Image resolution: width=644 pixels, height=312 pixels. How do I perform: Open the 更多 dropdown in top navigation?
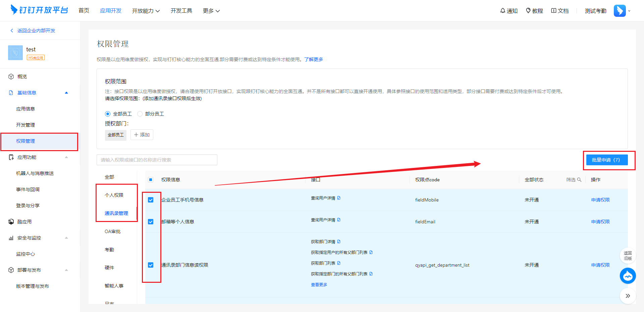click(211, 11)
